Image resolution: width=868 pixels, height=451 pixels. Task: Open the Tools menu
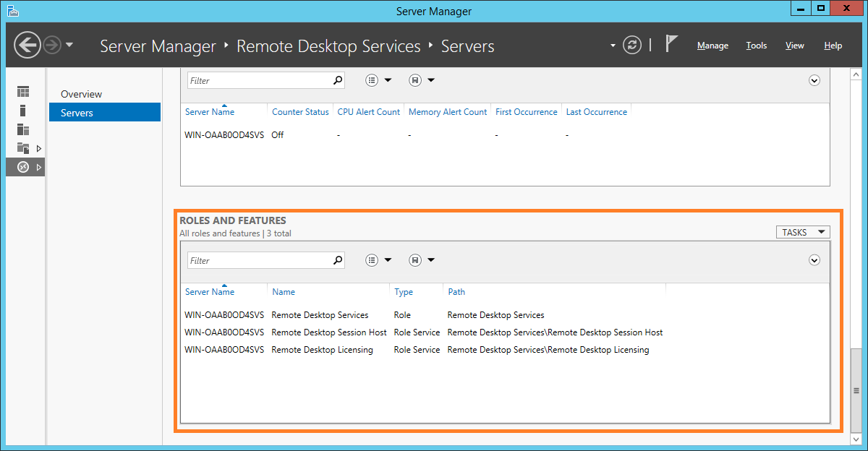coord(757,46)
